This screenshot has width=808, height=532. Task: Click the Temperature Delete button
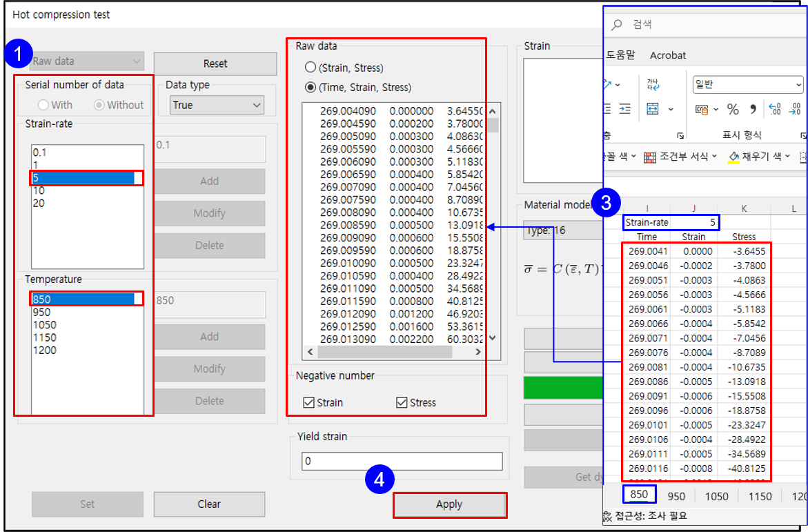209,401
